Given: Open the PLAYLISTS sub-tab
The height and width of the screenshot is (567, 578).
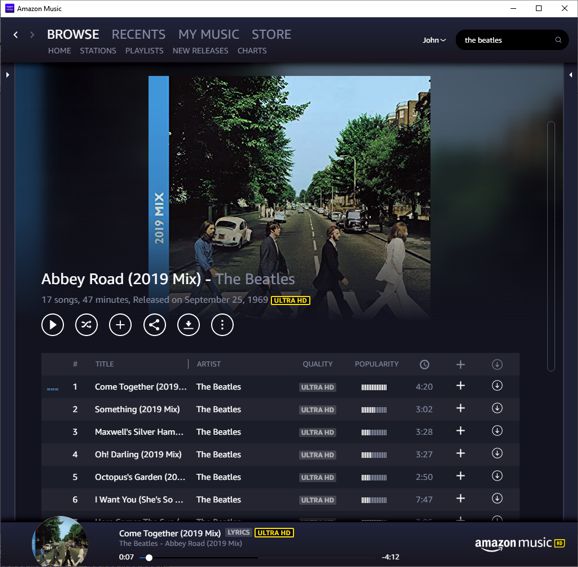Looking at the screenshot, I should (x=144, y=51).
